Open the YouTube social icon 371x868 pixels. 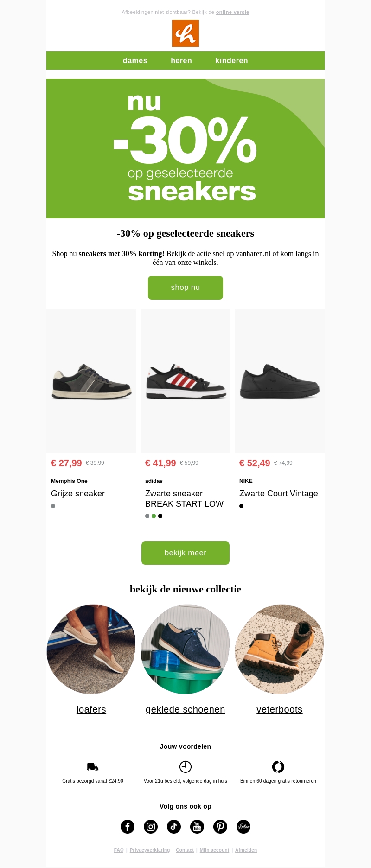click(197, 826)
